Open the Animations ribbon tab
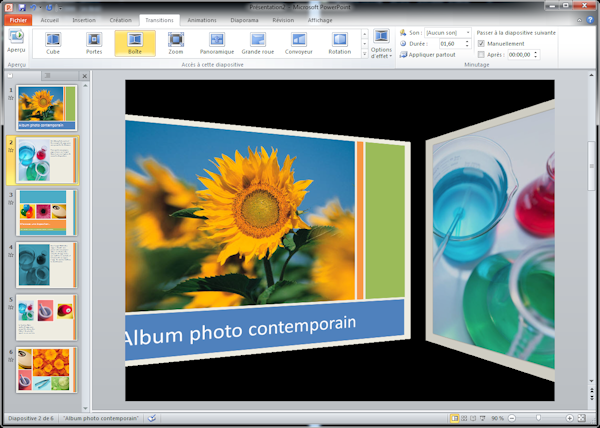600x428 pixels. (201, 19)
